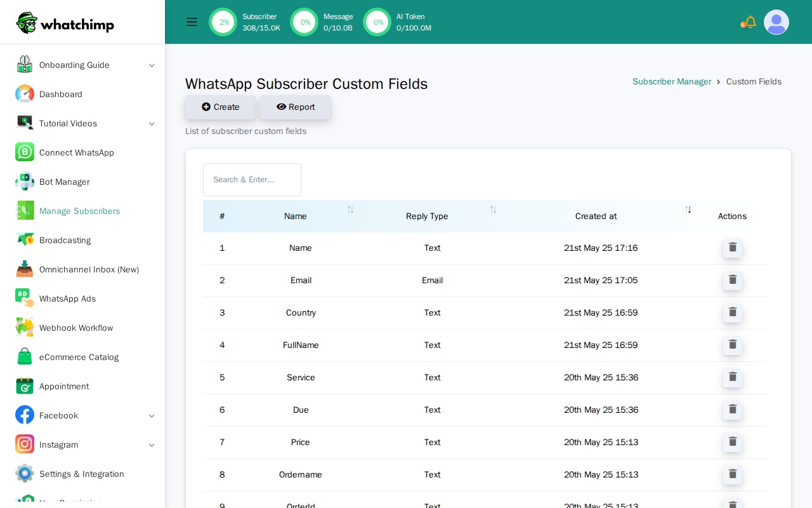Focus the Search & Enter field
Screen dimensions: 812x508
tap(252, 180)
